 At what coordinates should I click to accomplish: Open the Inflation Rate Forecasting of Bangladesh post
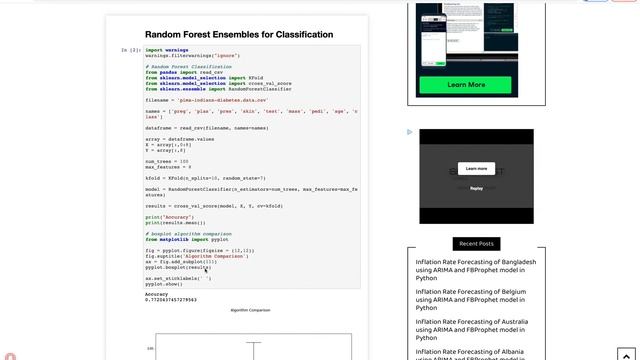pos(476,270)
